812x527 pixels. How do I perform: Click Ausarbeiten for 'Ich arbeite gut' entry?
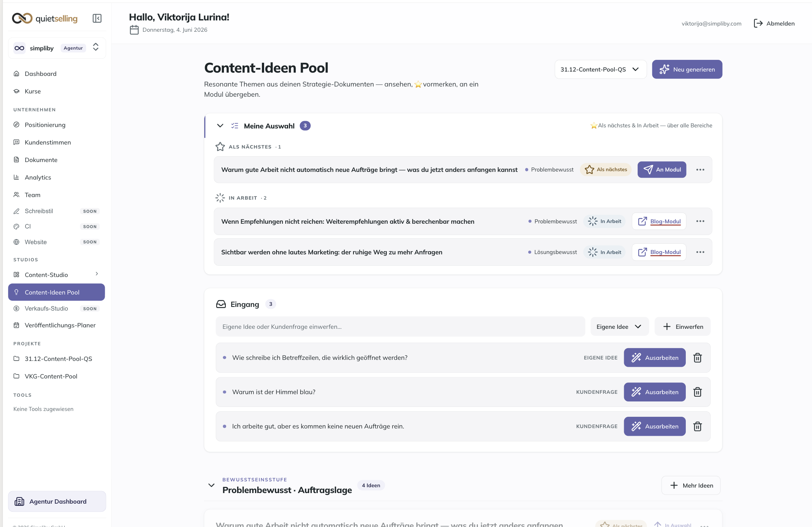pos(654,426)
